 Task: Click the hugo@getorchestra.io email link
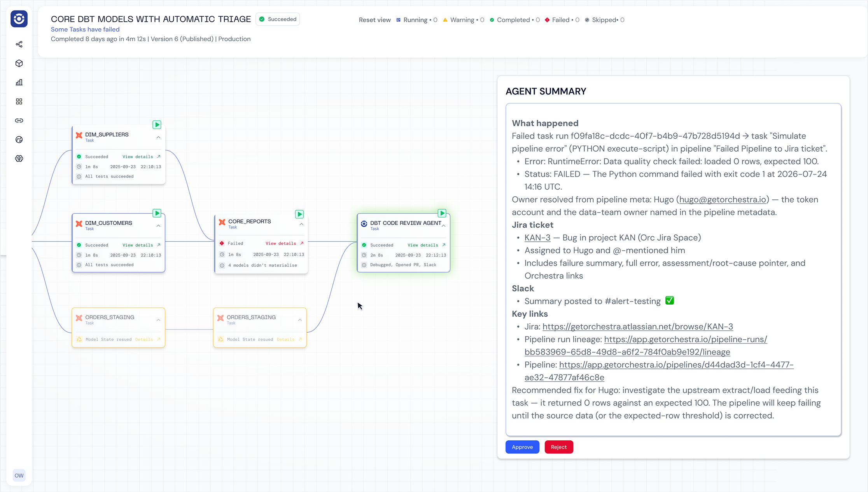[x=723, y=199]
